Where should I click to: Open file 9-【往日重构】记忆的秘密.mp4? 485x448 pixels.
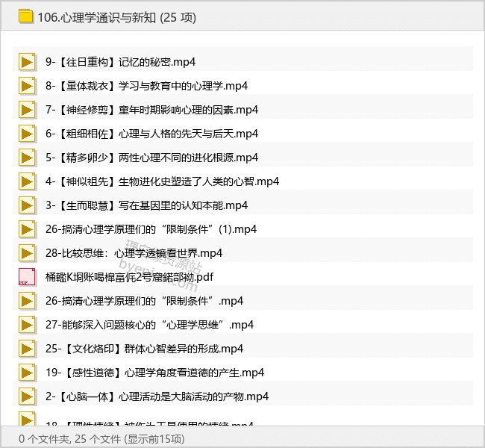pyautogui.click(x=121, y=62)
